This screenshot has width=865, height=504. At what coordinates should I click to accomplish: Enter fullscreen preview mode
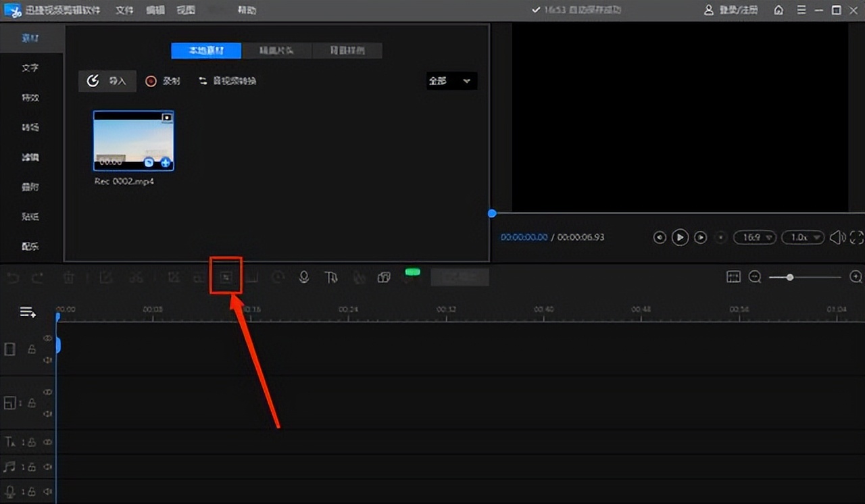(856, 237)
